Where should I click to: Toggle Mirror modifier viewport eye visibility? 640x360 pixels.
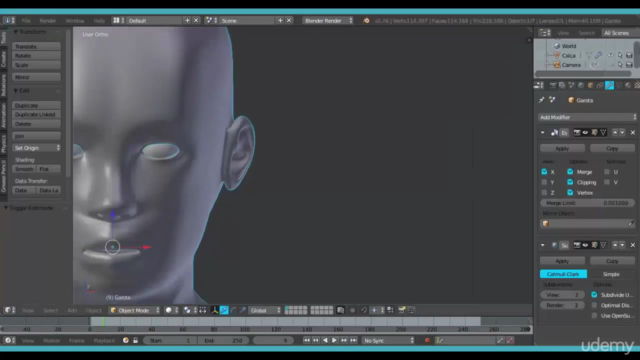click(x=585, y=133)
